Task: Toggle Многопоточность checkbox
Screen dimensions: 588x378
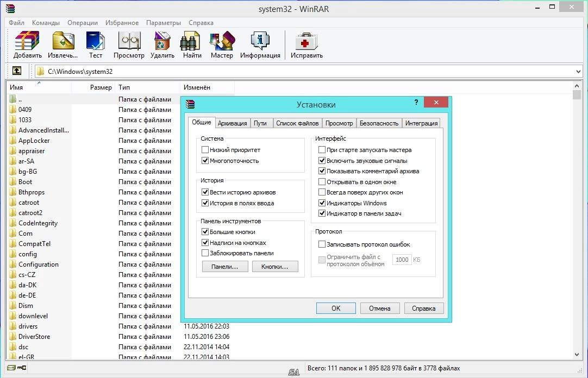Action: (205, 161)
